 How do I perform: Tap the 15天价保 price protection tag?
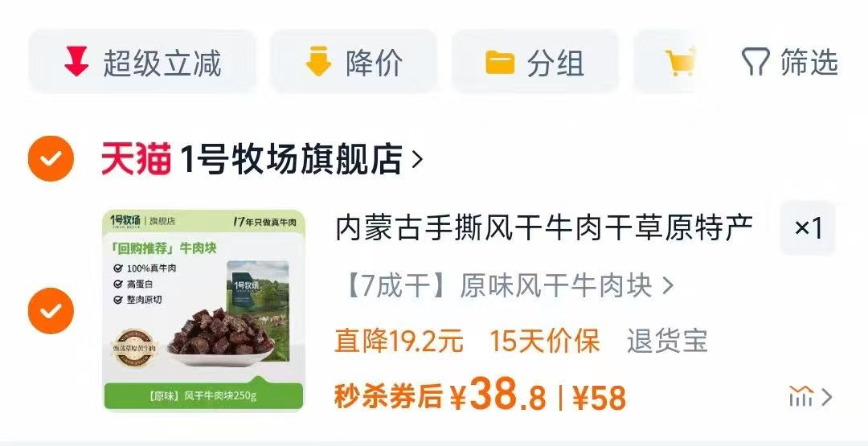544,341
